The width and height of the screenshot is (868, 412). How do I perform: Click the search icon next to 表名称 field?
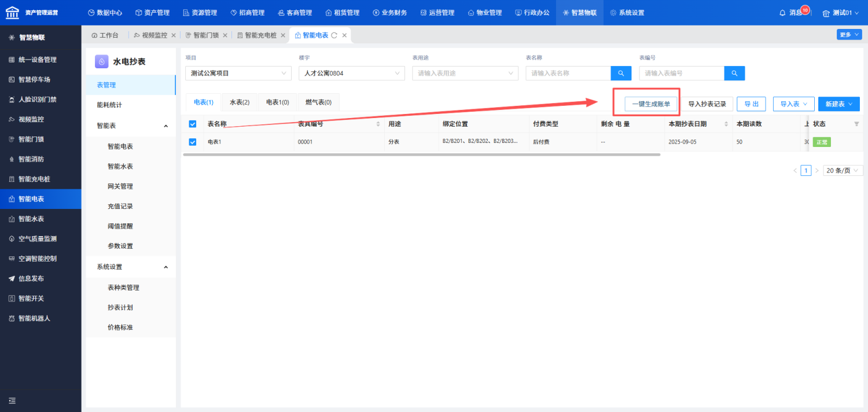(621, 73)
